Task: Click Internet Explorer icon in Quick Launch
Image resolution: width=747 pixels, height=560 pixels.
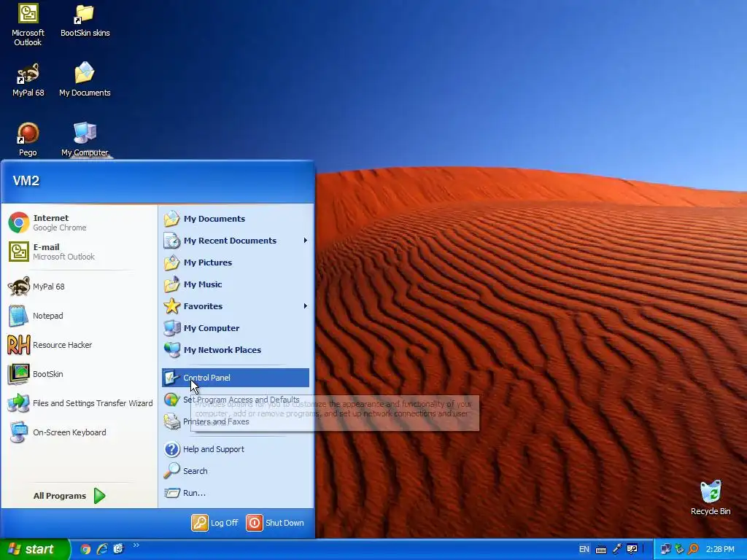Action: pos(102,549)
